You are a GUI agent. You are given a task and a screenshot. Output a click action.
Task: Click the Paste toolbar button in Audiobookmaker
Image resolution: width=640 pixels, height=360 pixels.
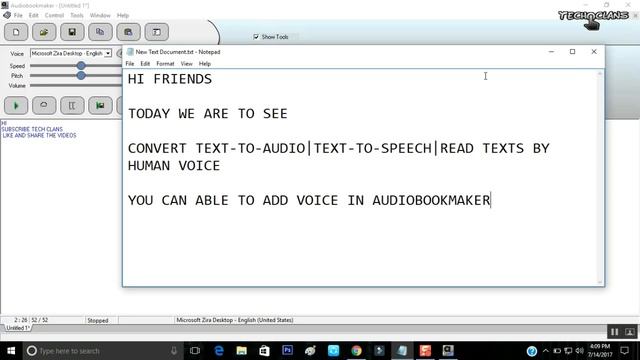129,32
